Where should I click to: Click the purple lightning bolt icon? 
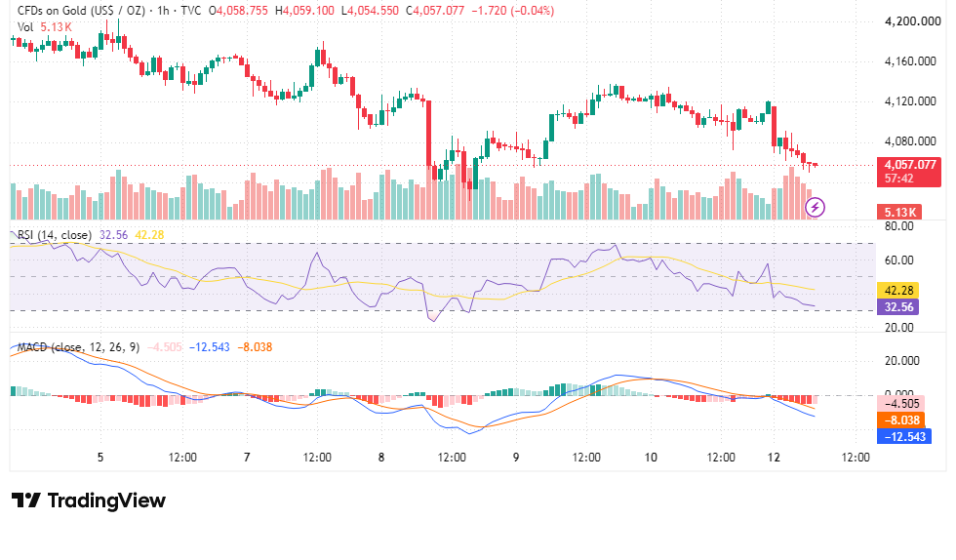click(815, 208)
